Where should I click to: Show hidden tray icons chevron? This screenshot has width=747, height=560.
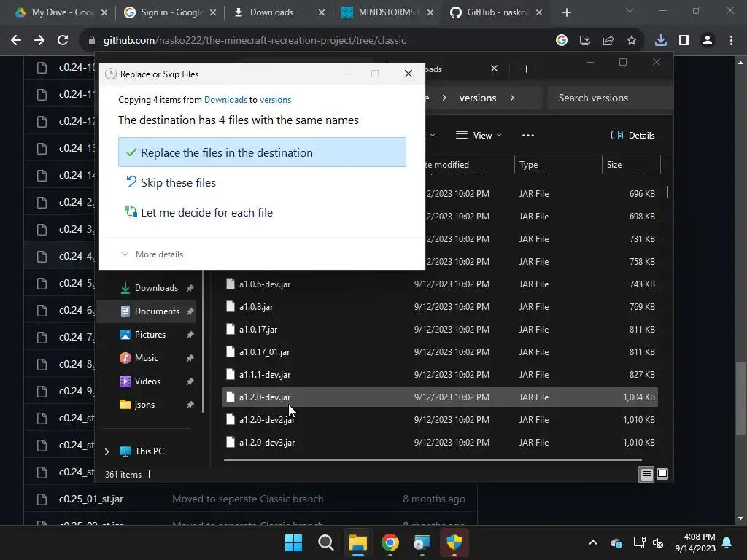(x=593, y=542)
